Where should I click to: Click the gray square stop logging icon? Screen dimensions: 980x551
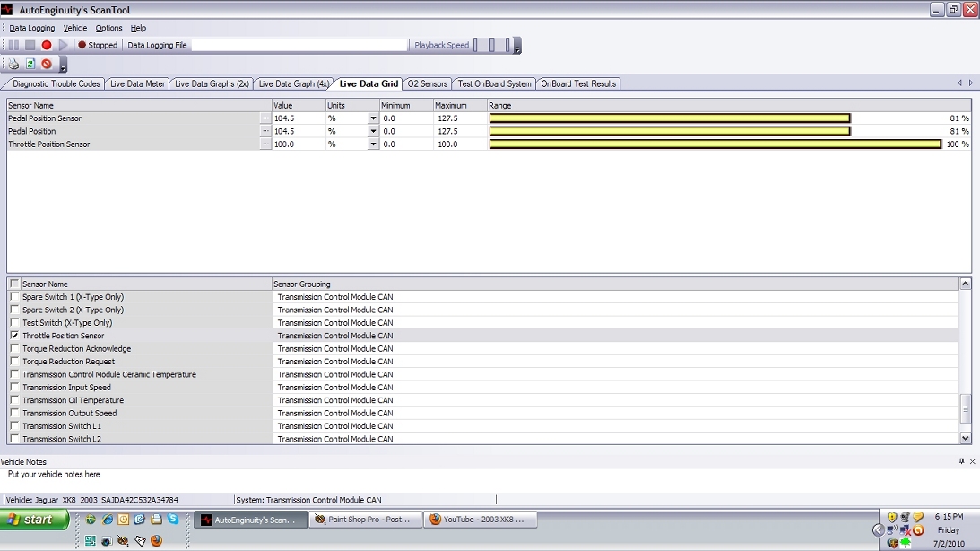click(x=30, y=45)
